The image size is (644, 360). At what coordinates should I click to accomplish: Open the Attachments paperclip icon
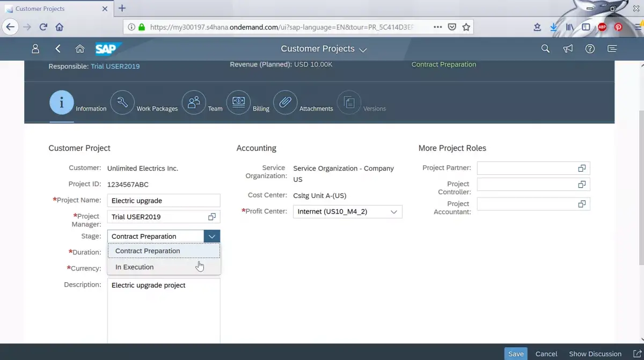286,102
